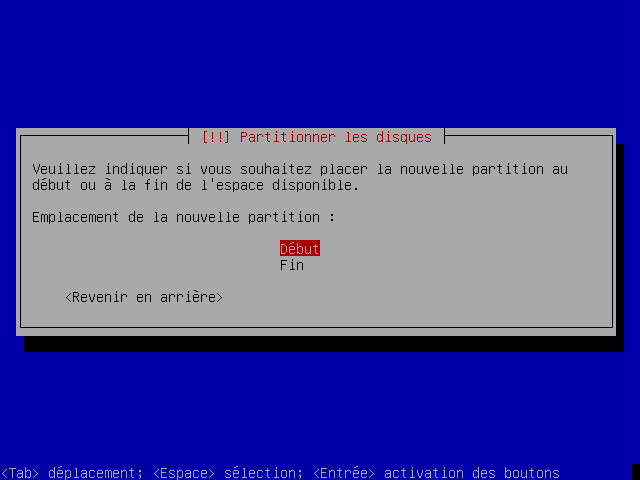Viewport: 640px width, 480px height.
Task: Click the <Tab> key hint in footer
Action: click(20, 473)
